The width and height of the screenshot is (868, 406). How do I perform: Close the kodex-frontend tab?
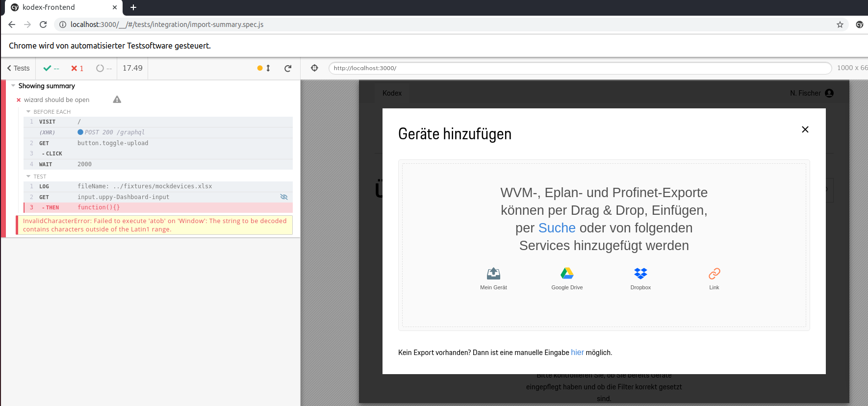[x=115, y=7]
